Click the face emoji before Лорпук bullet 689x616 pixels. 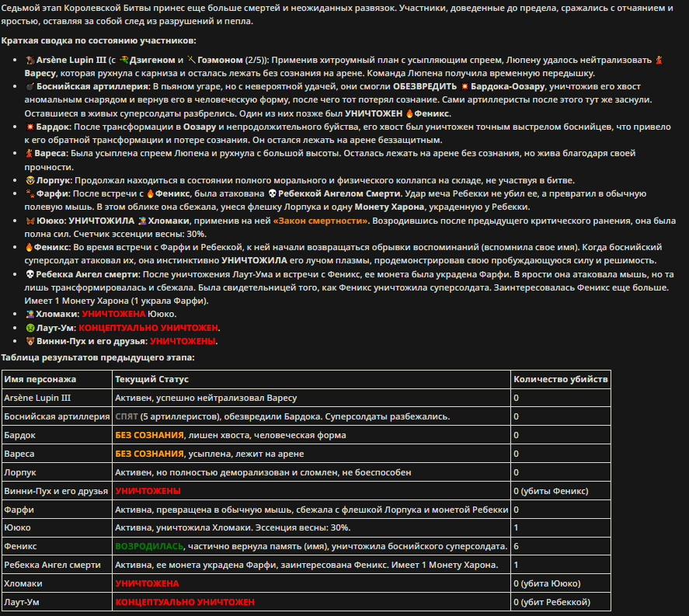pyautogui.click(x=30, y=180)
